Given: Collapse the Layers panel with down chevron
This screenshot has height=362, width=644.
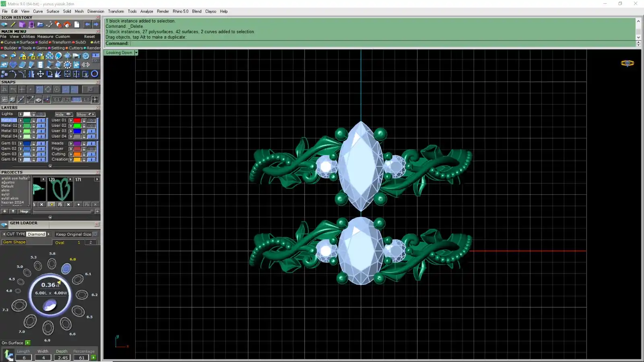Looking at the screenshot, I should click(x=50, y=166).
